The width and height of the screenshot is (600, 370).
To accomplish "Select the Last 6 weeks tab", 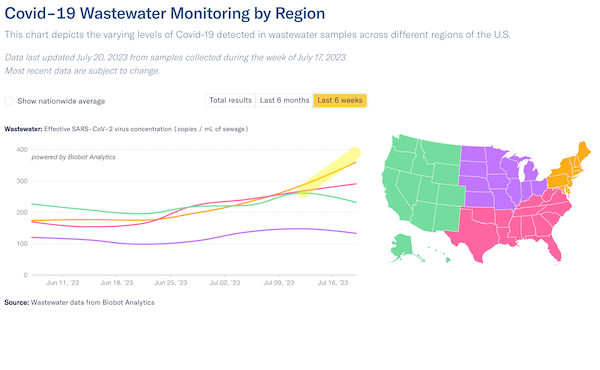I will 340,100.
